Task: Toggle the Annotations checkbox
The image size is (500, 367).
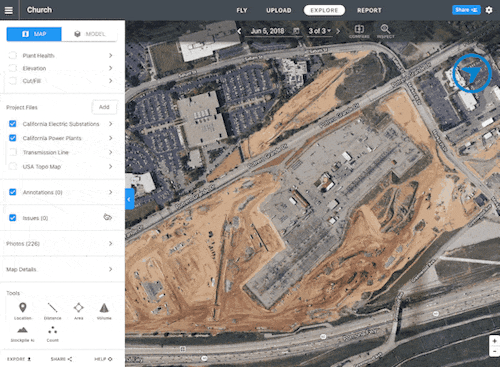Action: pos(13,192)
